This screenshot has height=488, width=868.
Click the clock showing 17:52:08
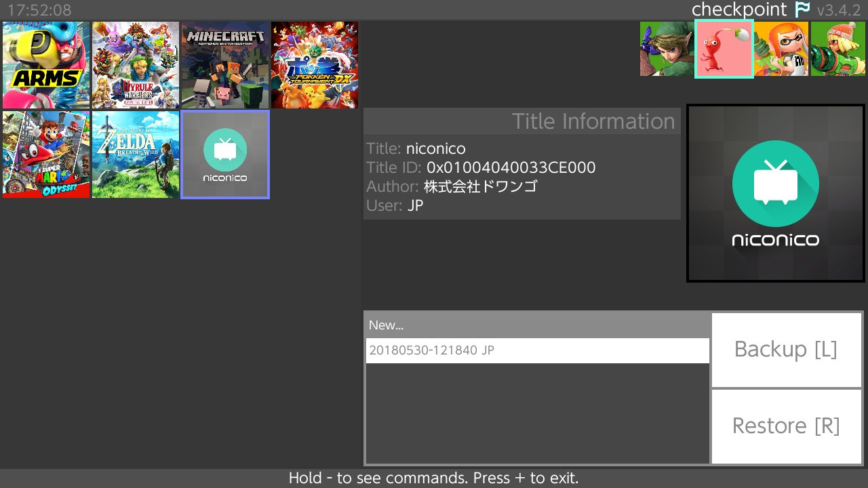pyautogui.click(x=39, y=10)
